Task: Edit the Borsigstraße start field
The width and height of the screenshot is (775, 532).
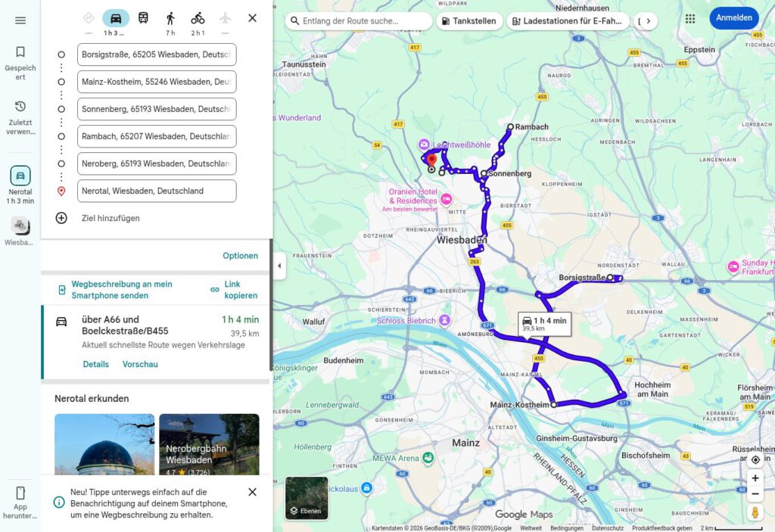Action: point(157,54)
